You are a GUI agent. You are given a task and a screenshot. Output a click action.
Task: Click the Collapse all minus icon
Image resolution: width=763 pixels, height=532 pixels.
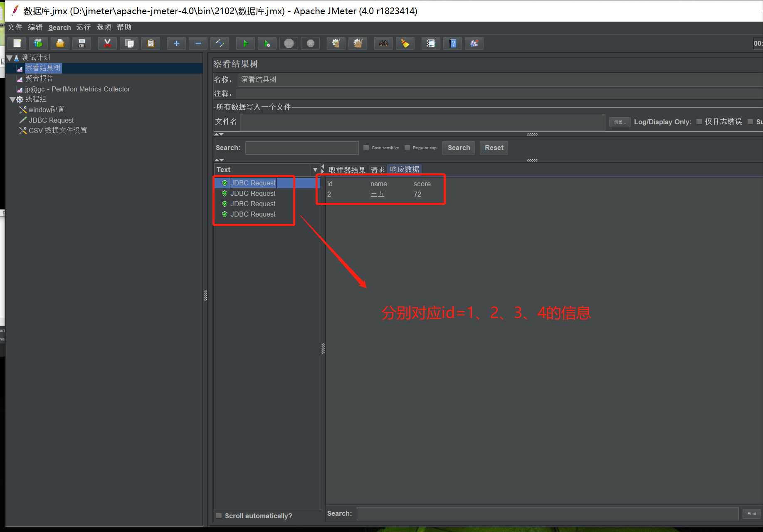tap(198, 43)
